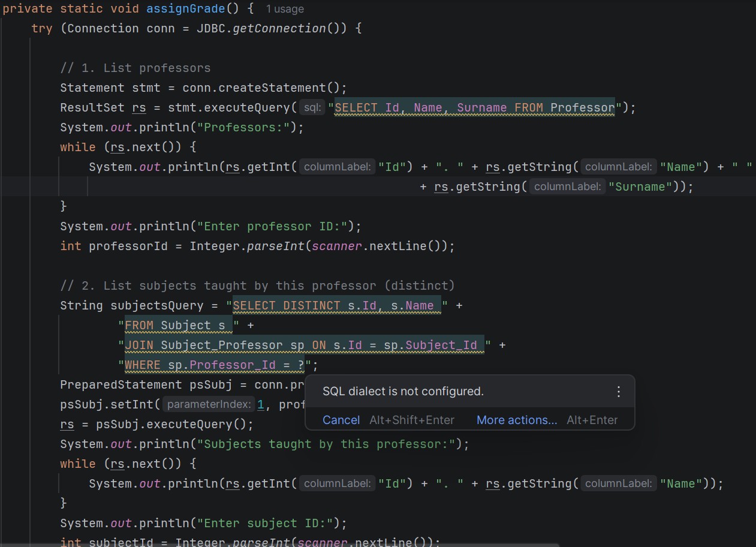Click the "SQL dialect is not configured." message text
756x547 pixels.
pyautogui.click(x=403, y=392)
